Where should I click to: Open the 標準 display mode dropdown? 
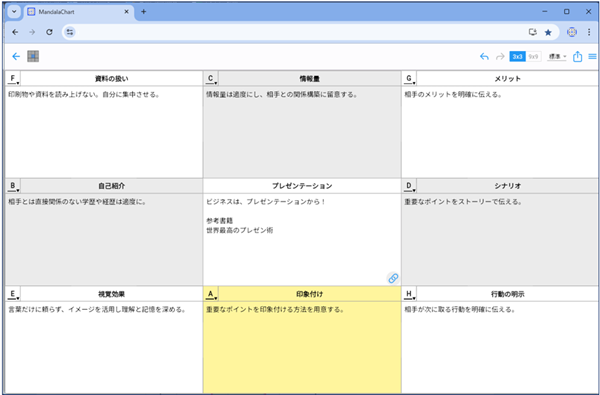(x=557, y=57)
